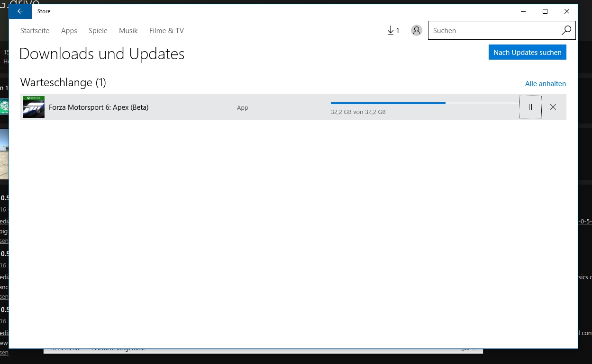Minimize the Store window
Screen dimensions: 592x364
pyautogui.click(x=523, y=11)
